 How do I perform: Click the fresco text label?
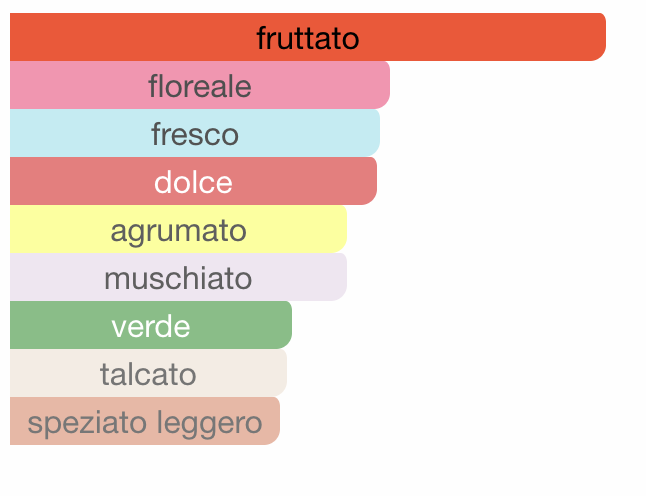pyautogui.click(x=195, y=134)
